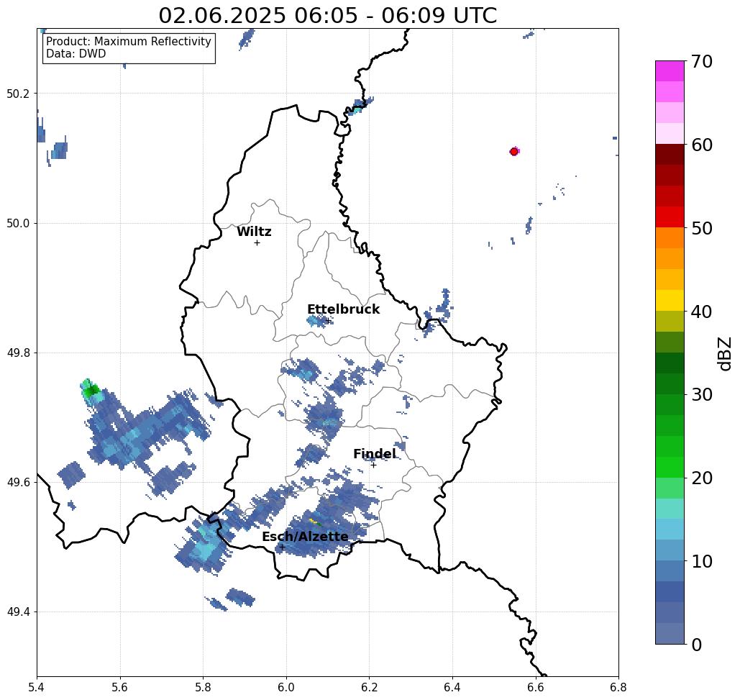
Task: Click the green echo cell in Belgium
Action: [x=91, y=390]
